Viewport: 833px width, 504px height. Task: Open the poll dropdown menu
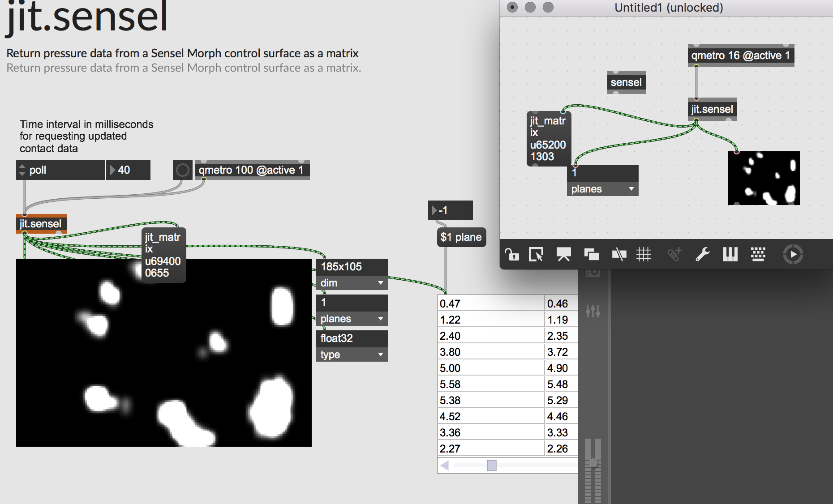click(60, 170)
